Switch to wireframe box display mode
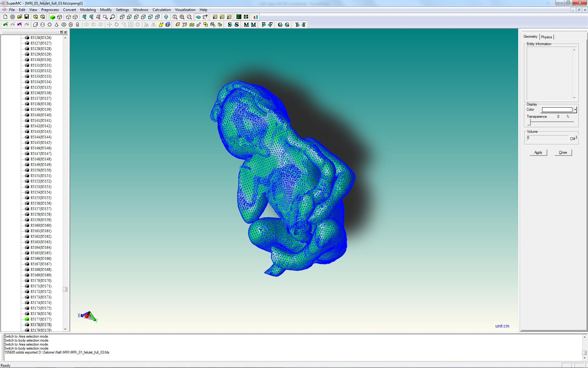Image resolution: width=588 pixels, height=368 pixels. click(60, 17)
